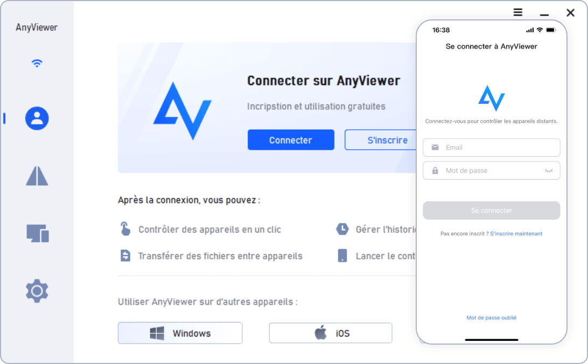This screenshot has width=588, height=364.
Task: Open the devices list sidebar icon
Action: [38, 233]
